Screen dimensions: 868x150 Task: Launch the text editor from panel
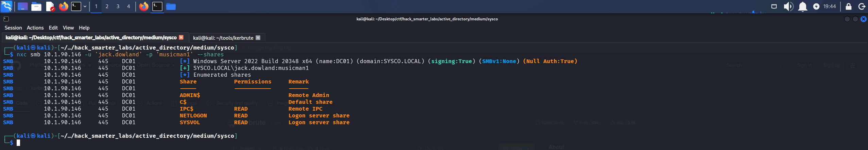click(x=50, y=6)
